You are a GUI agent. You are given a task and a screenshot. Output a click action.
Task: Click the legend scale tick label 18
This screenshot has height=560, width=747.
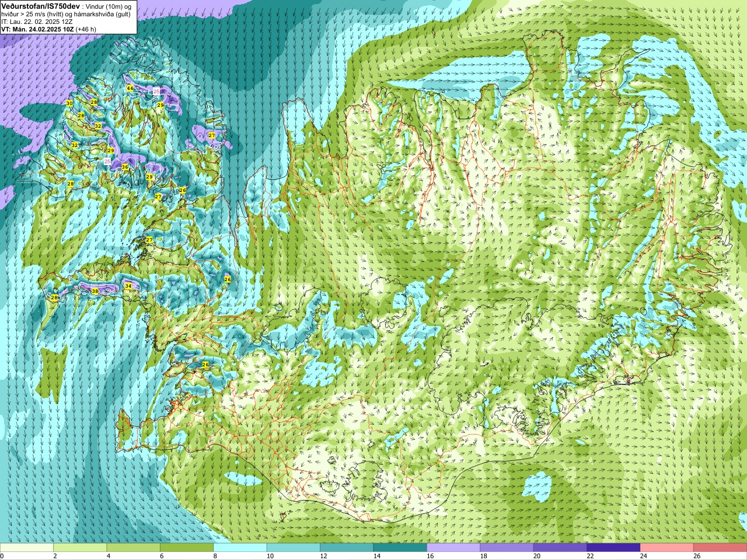click(x=483, y=556)
